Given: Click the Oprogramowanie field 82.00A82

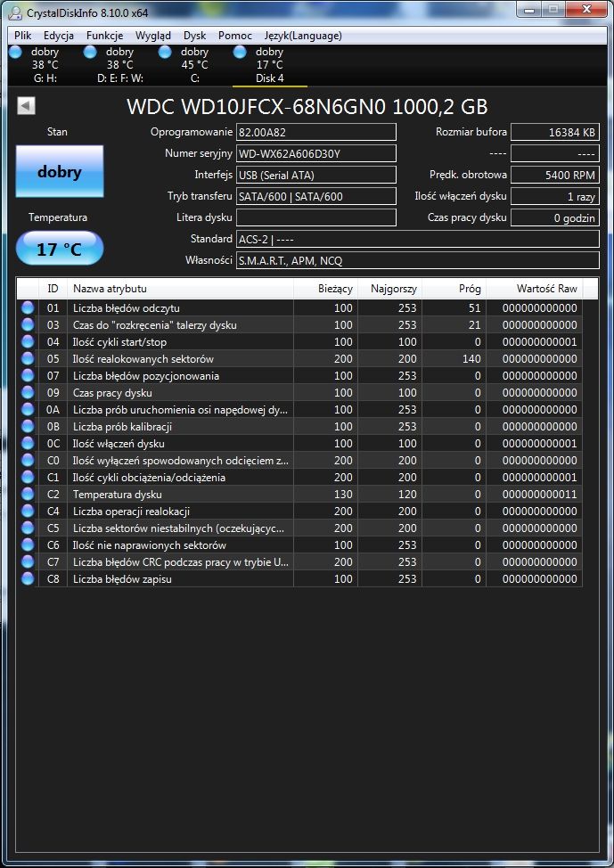Looking at the screenshot, I should [x=316, y=132].
